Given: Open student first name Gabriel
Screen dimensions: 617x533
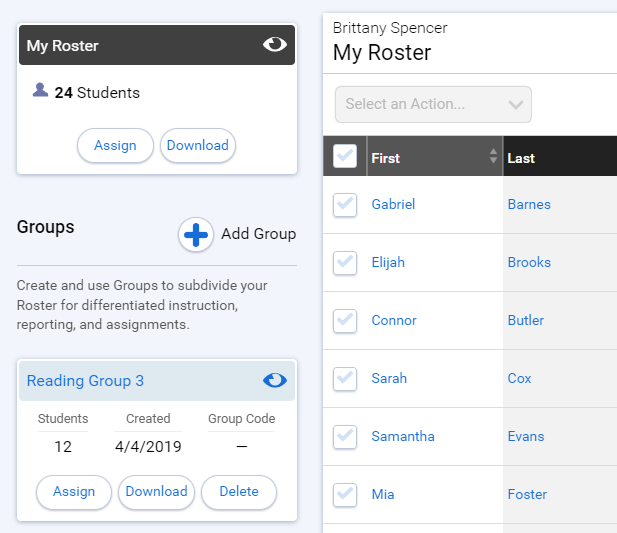Looking at the screenshot, I should (393, 205).
